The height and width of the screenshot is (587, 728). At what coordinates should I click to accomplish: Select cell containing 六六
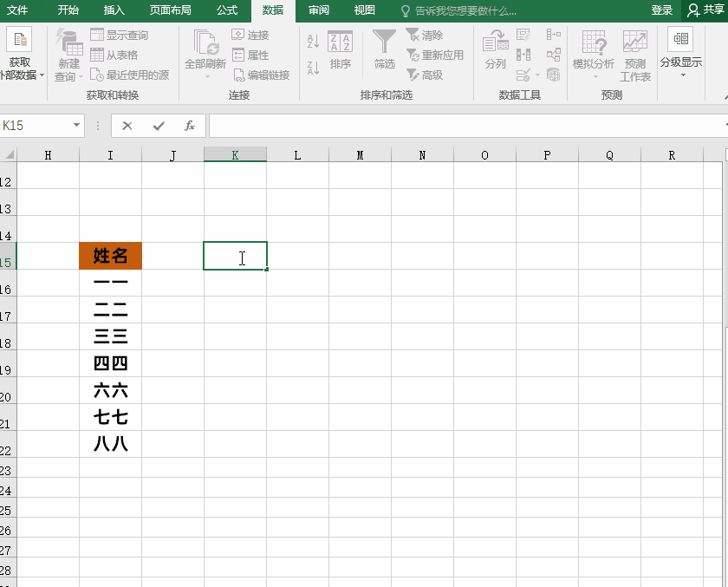click(111, 390)
